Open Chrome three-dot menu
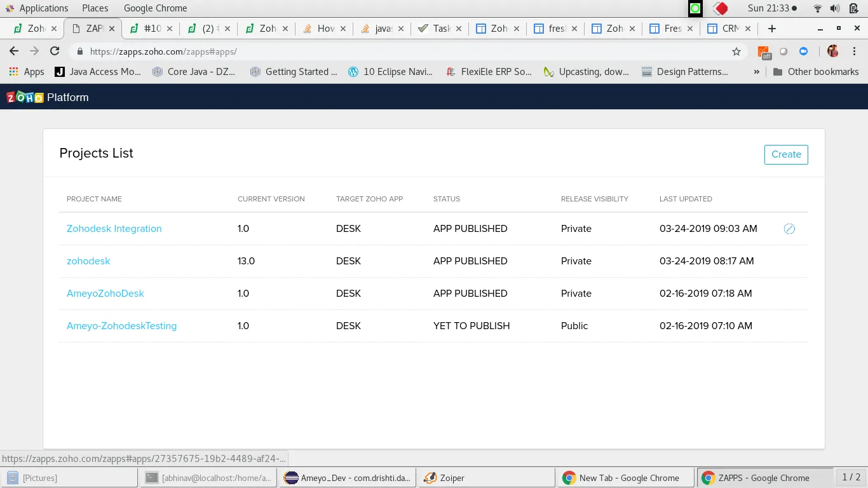 coord(853,51)
